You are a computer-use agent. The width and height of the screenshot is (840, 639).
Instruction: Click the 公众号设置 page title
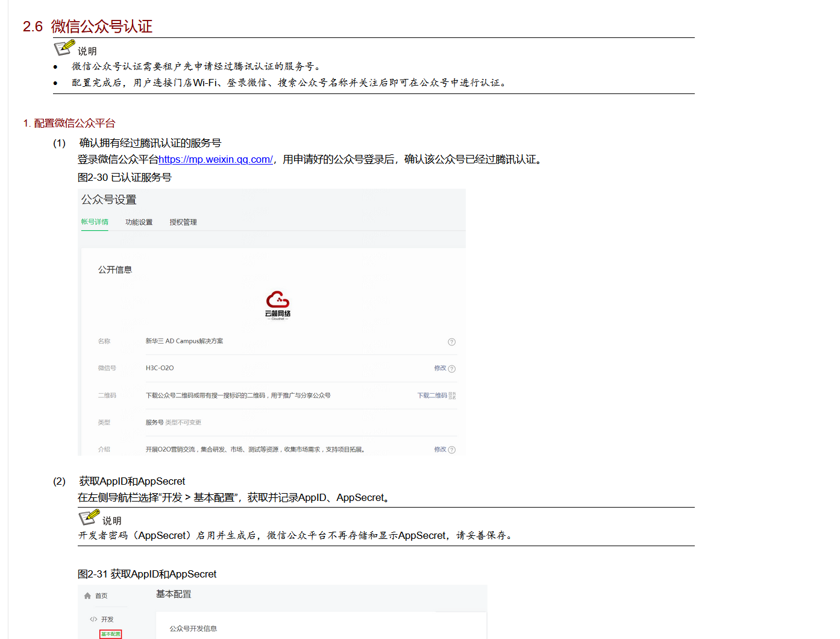(109, 200)
